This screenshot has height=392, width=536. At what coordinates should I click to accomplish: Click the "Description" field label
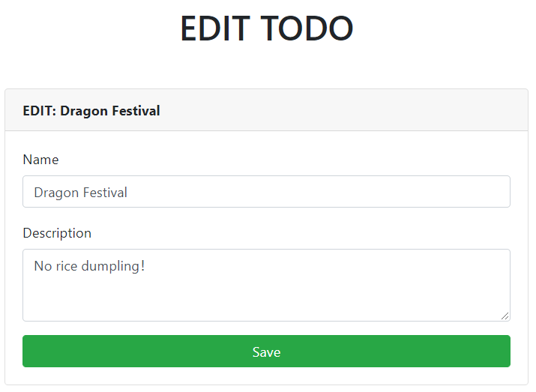click(x=57, y=233)
